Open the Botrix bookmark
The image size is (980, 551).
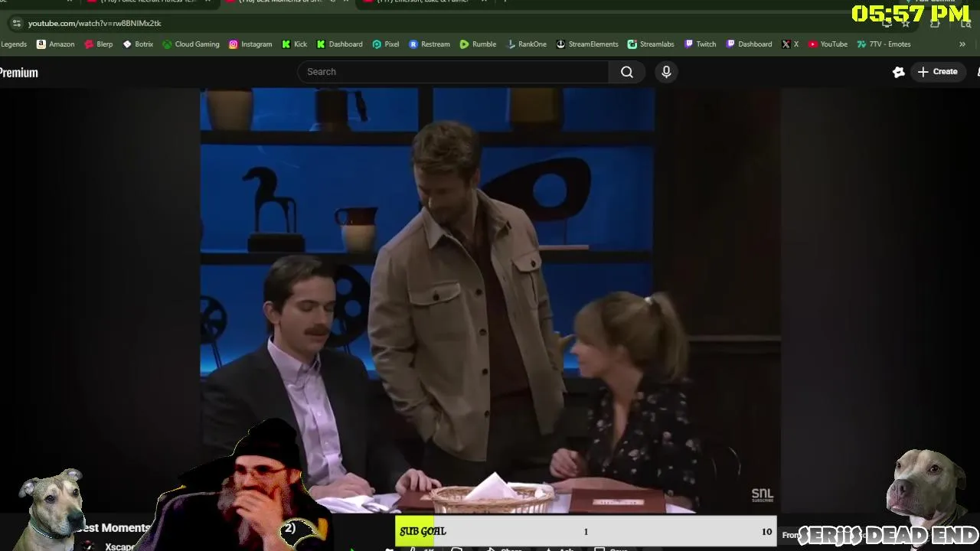coord(138,44)
